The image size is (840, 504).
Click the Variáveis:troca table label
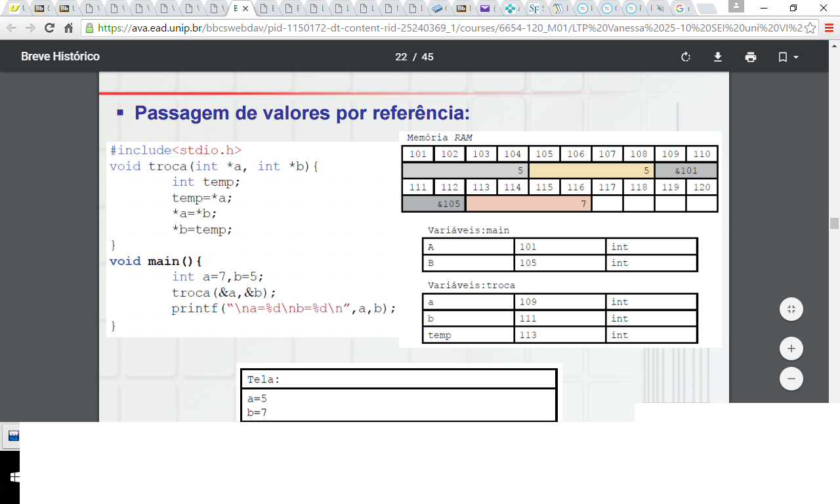471,285
